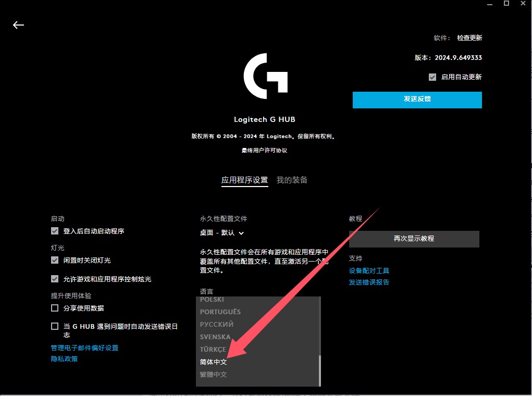Open 管理电子邮件偏好设置 link
Viewport: 532px width, 396px height.
[x=84, y=348]
